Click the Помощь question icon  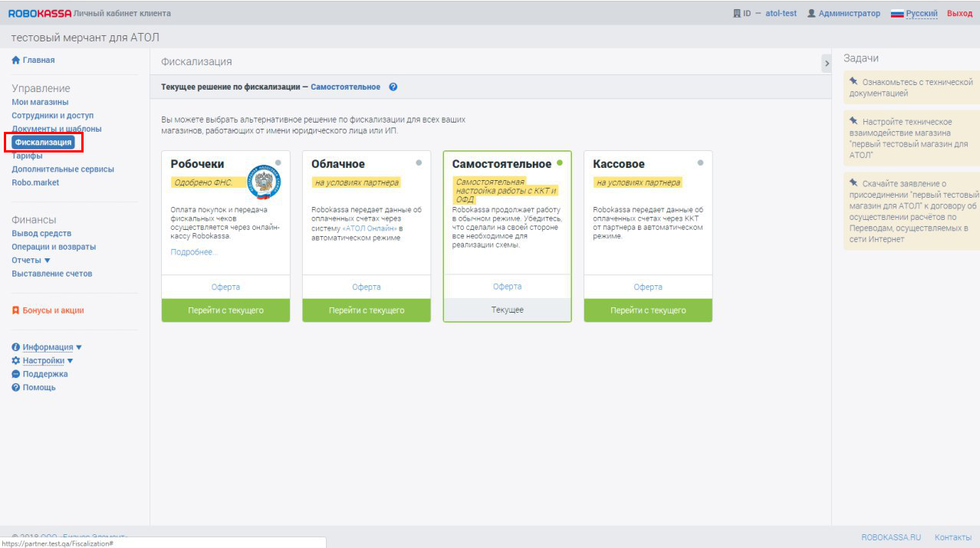pyautogui.click(x=15, y=387)
